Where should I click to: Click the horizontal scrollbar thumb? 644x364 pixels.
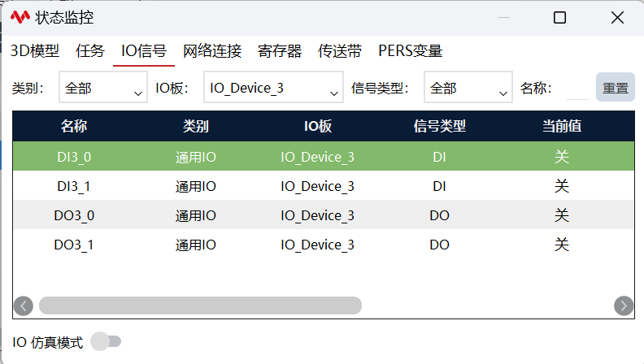[200, 305]
